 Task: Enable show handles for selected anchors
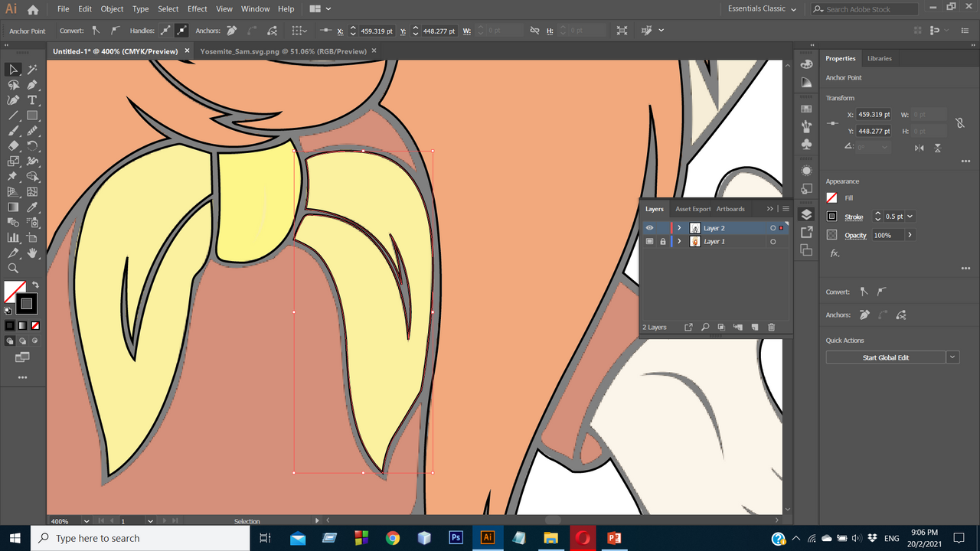pyautogui.click(x=165, y=31)
